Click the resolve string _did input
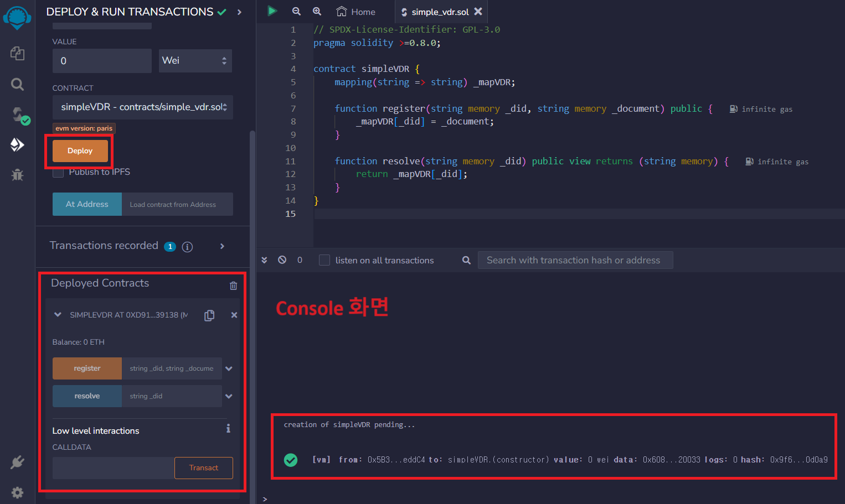Image resolution: width=845 pixels, height=504 pixels. pyautogui.click(x=172, y=396)
